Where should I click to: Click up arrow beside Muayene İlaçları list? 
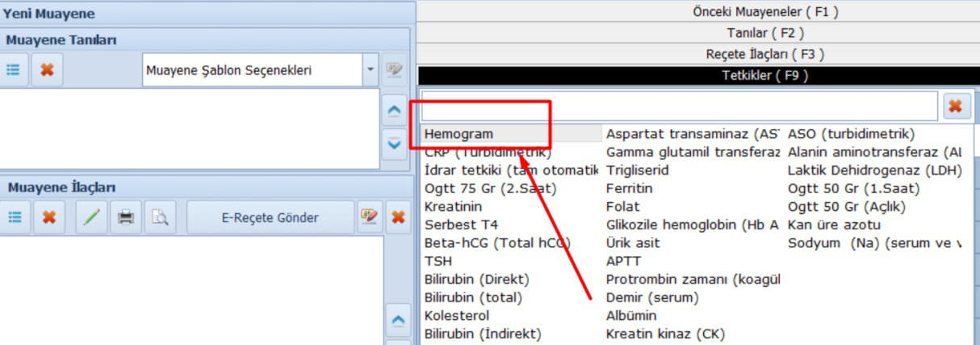tap(397, 321)
